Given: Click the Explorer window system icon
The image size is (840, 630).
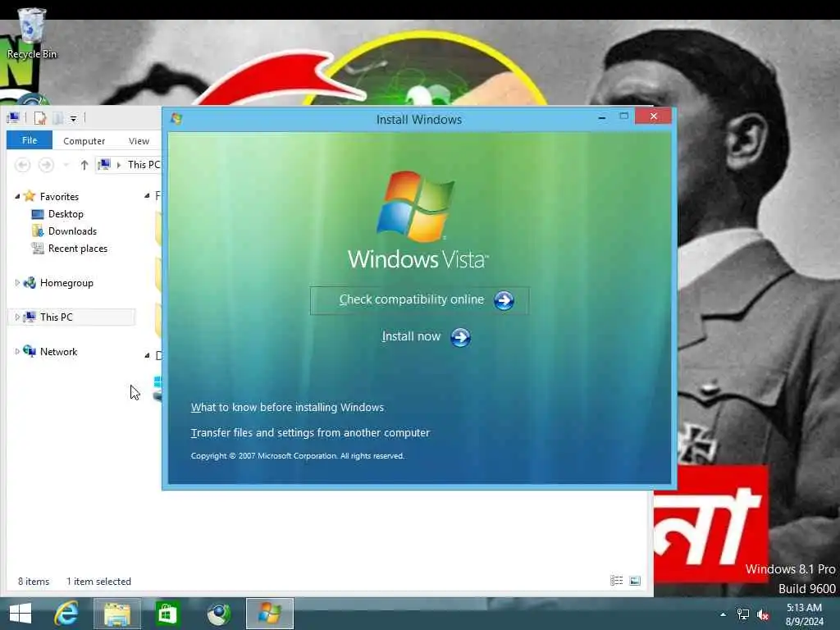Looking at the screenshot, I should click(x=13, y=117).
